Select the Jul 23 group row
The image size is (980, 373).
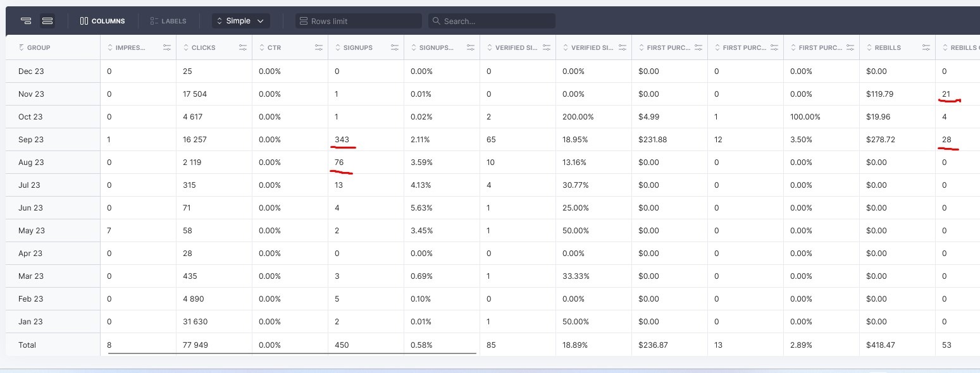pyautogui.click(x=30, y=185)
